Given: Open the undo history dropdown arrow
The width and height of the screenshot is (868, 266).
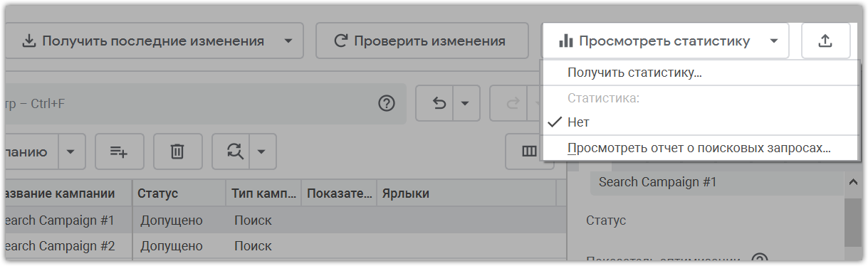Looking at the screenshot, I should 465,104.
